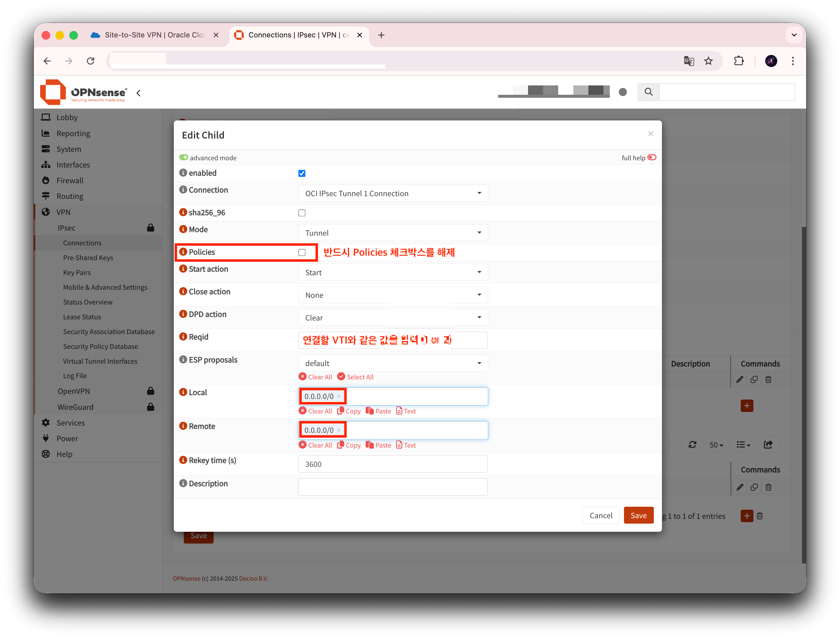Click the Paste icon under Local field

pyautogui.click(x=370, y=411)
